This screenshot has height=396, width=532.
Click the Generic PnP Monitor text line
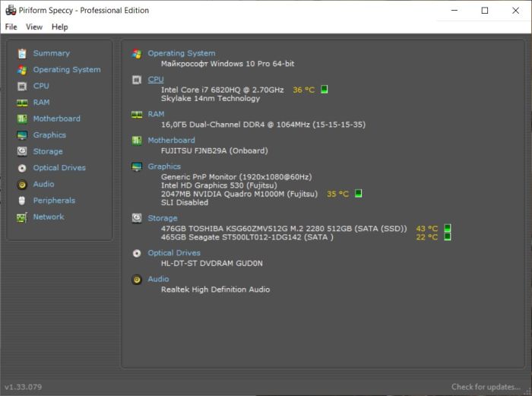(236, 177)
